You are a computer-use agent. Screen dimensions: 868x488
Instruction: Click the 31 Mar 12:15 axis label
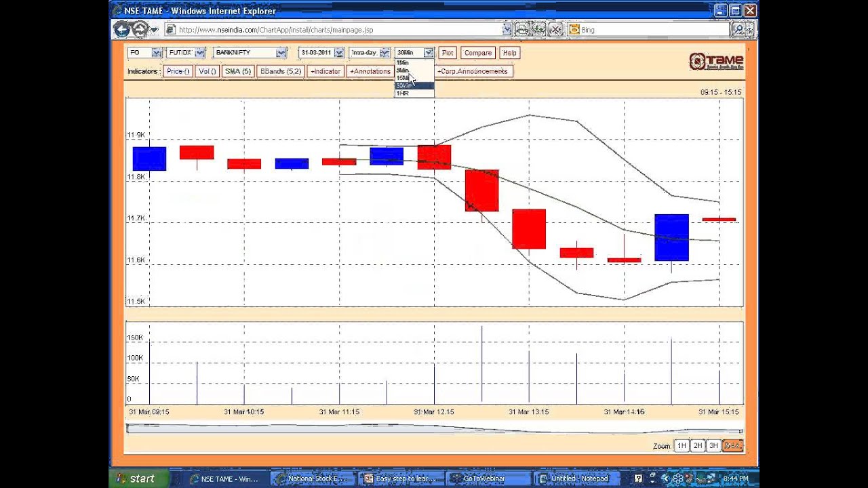click(x=434, y=411)
